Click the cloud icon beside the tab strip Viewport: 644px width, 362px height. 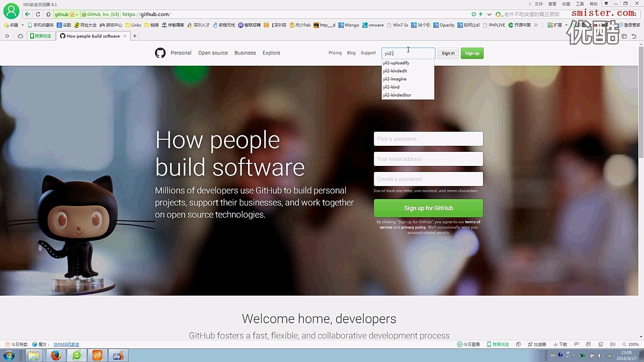pos(20,36)
